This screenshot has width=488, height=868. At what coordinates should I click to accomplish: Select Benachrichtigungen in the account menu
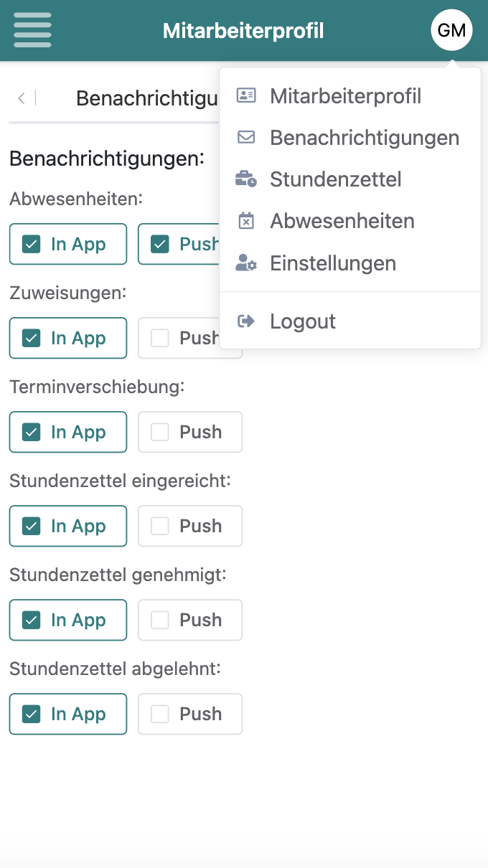[365, 136]
